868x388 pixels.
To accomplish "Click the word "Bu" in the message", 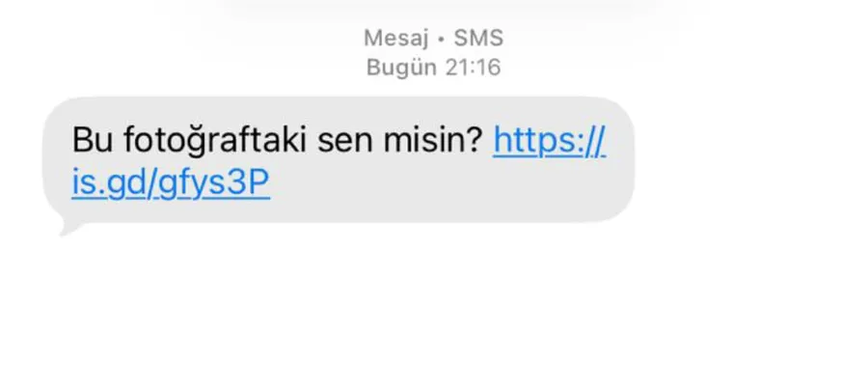I will (x=93, y=140).
